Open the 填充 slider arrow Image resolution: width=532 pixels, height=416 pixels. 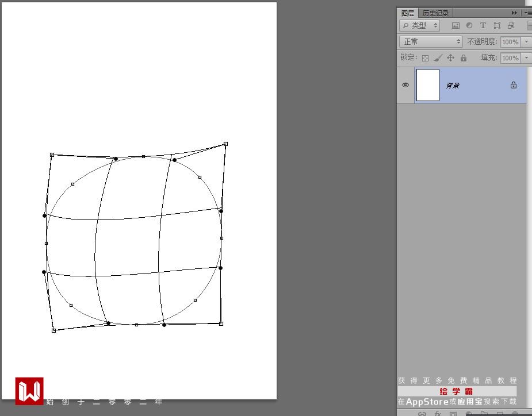click(527, 58)
